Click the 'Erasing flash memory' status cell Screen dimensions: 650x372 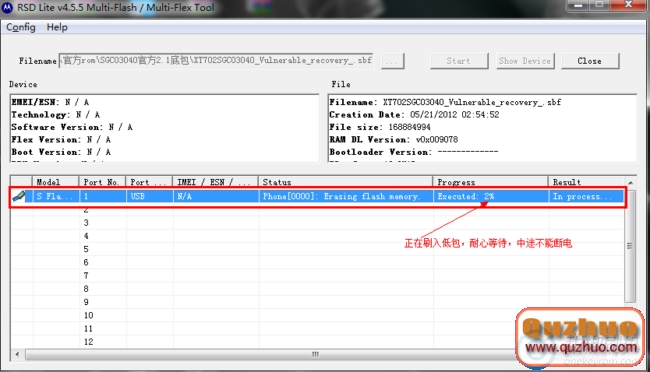(345, 196)
